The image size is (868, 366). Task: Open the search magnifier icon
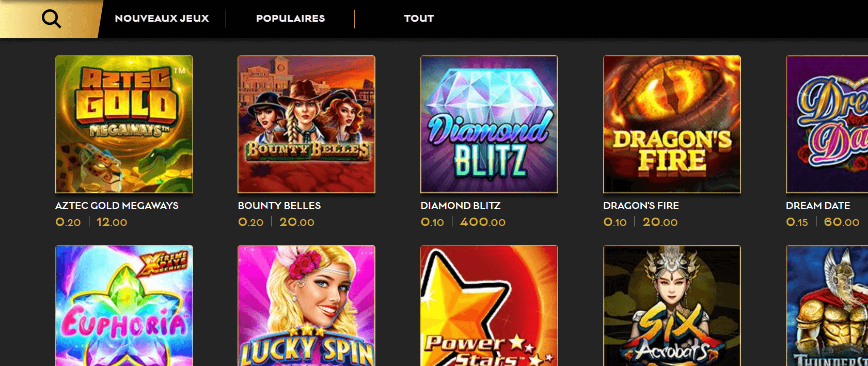[51, 19]
